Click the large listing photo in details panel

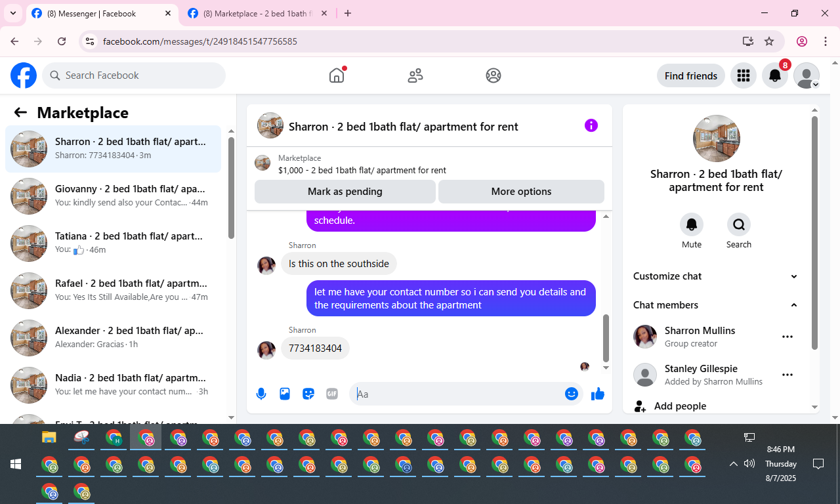(717, 138)
